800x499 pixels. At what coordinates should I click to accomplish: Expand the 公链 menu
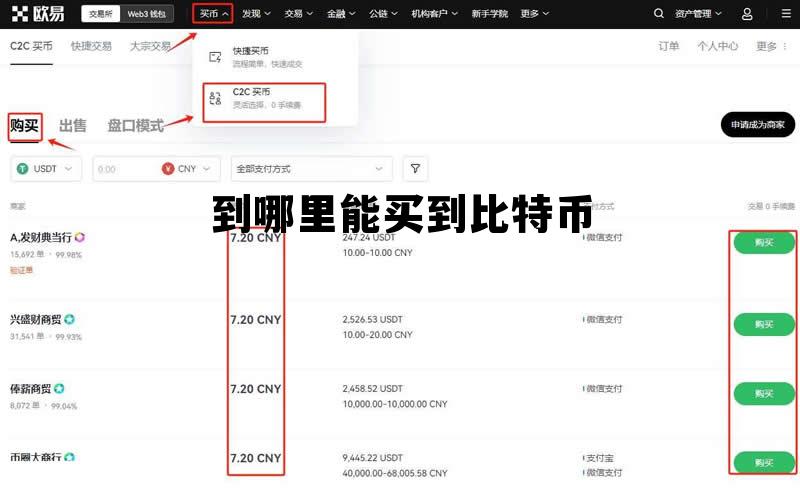[x=383, y=14]
